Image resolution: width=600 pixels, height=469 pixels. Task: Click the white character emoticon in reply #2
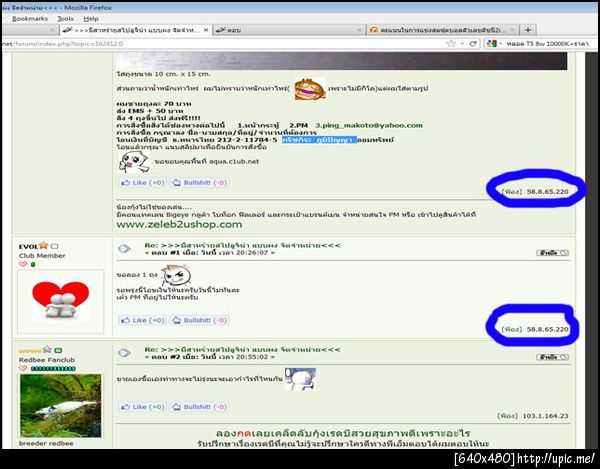click(300, 379)
